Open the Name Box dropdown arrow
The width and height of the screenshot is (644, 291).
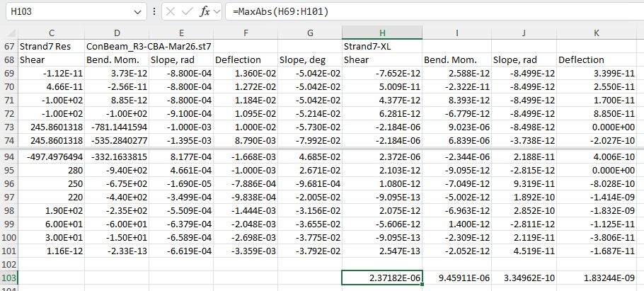coord(138,12)
